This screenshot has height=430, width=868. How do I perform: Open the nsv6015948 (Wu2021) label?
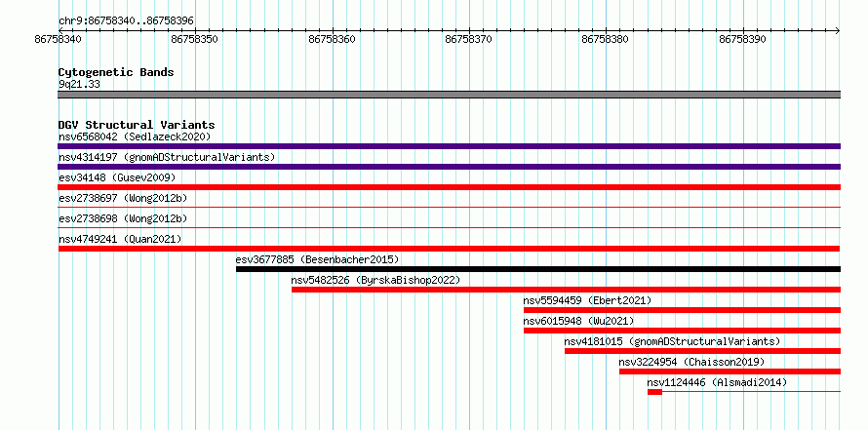pyautogui.click(x=578, y=321)
